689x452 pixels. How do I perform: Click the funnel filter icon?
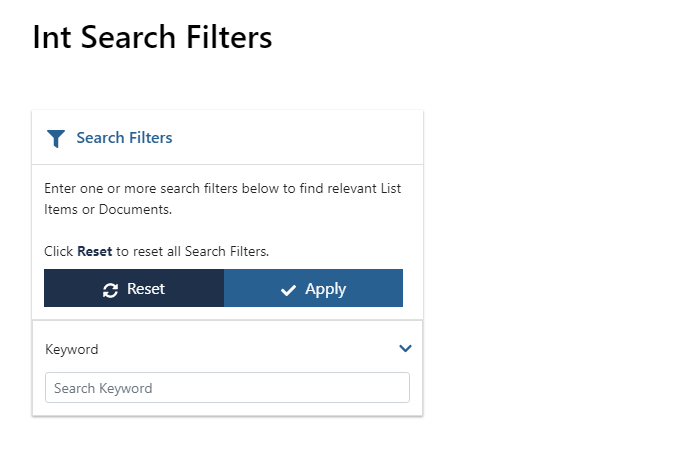[56, 139]
